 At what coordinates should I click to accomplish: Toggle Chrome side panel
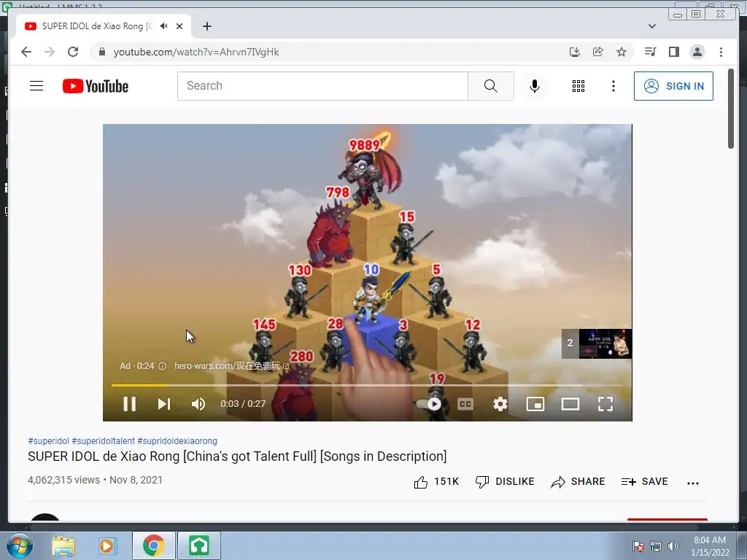tap(673, 52)
